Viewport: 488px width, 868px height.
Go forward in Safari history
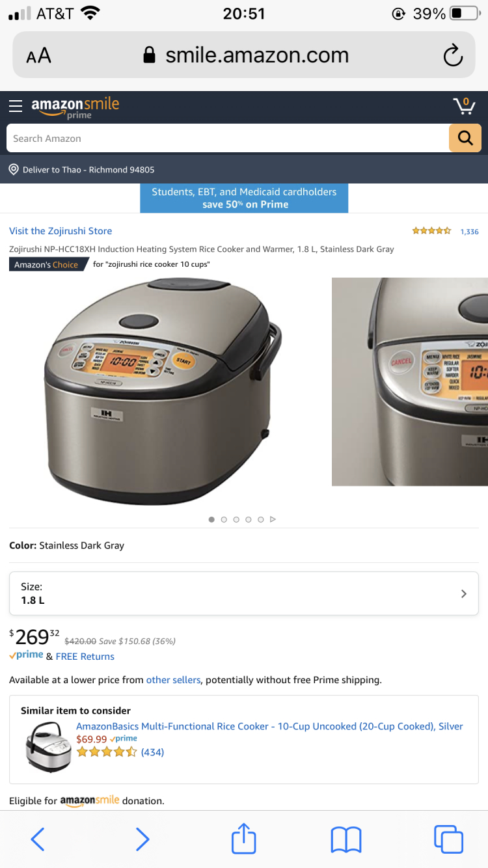pyautogui.click(x=142, y=839)
